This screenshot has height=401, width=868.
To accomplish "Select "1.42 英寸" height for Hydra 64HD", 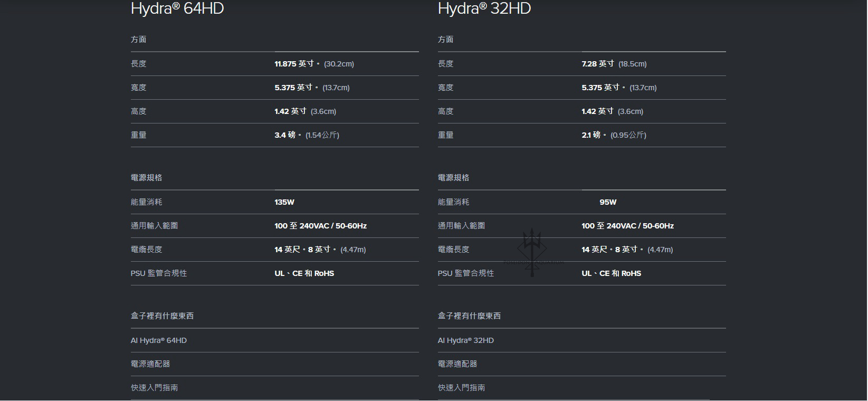I will coord(291,111).
